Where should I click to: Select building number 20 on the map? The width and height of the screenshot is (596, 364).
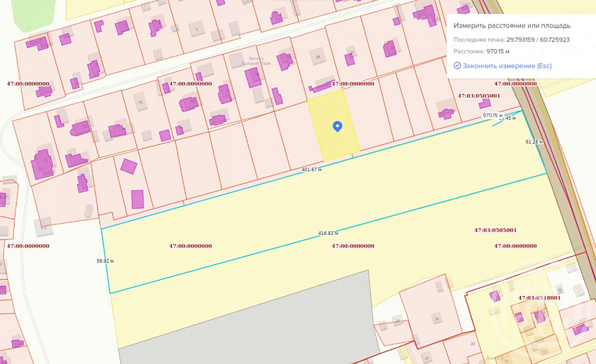tap(318, 56)
